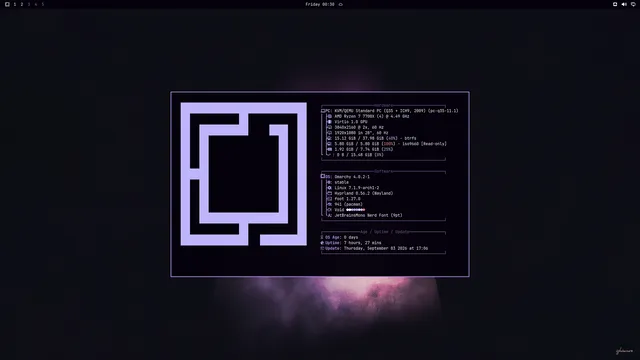Click the disk icon beside iso9660 line

coord(329,144)
